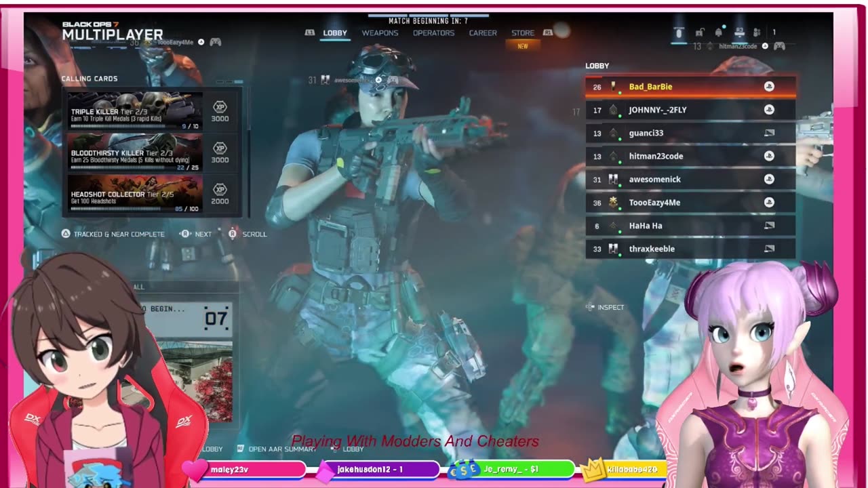868x488 pixels.
Task: Select player guanci33 in lobby list
Action: click(x=690, y=133)
